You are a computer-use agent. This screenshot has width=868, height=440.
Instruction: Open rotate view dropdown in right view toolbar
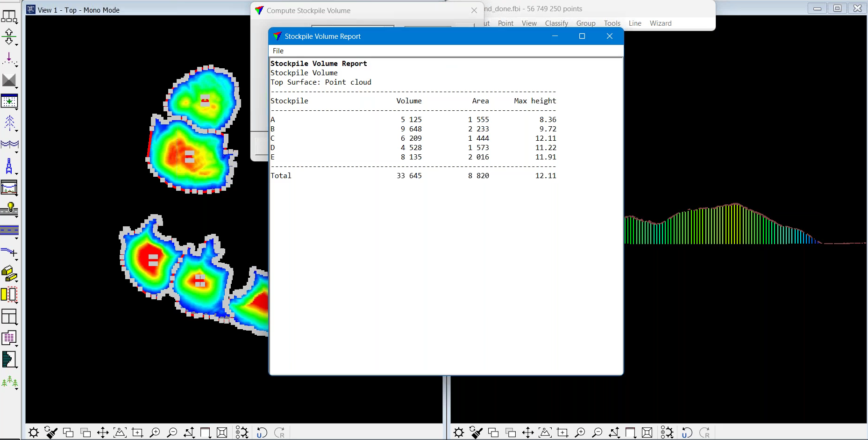614,433
